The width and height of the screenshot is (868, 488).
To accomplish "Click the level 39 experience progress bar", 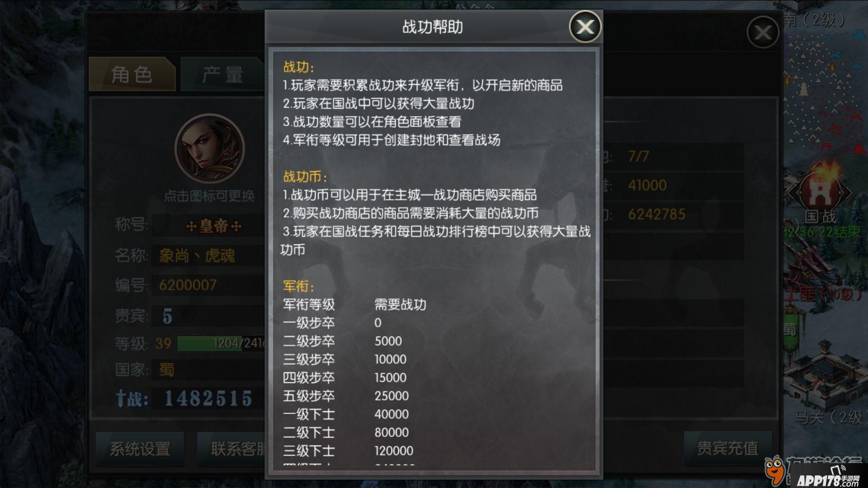I will (221, 343).
